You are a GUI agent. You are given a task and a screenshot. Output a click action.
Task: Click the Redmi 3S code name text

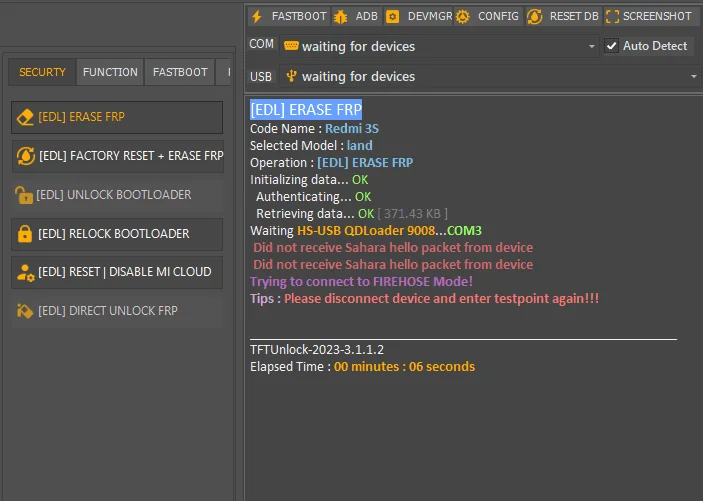point(352,129)
